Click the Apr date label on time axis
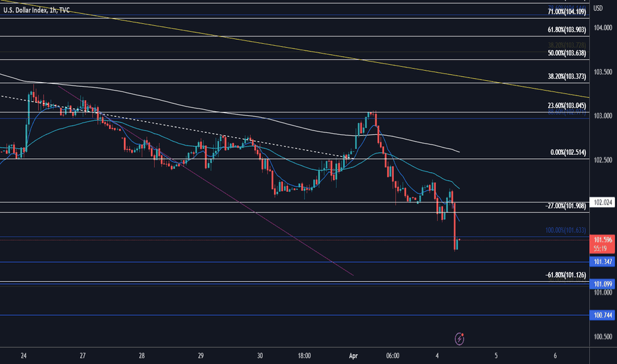Screen dimensions: 617x364 pyautogui.click(x=354, y=356)
